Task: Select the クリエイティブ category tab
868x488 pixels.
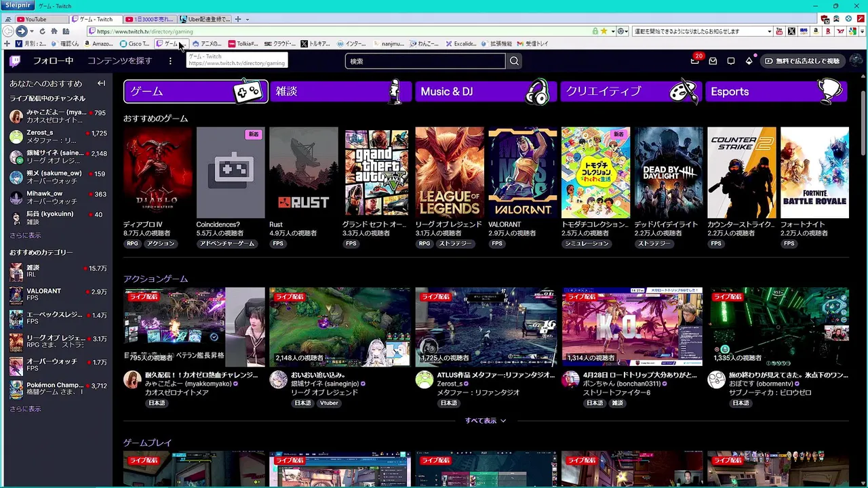Action: 631,91
